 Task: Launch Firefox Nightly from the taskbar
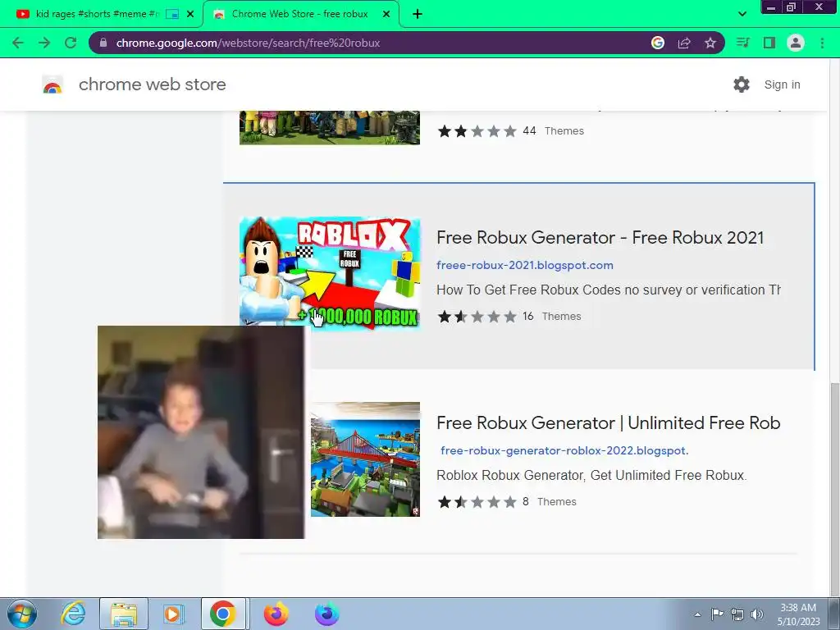click(326, 614)
